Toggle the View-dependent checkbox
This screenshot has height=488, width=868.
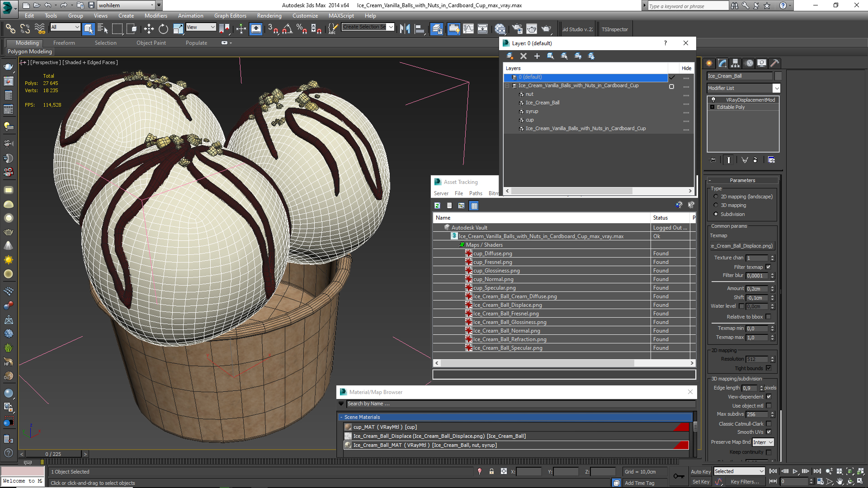(x=769, y=397)
